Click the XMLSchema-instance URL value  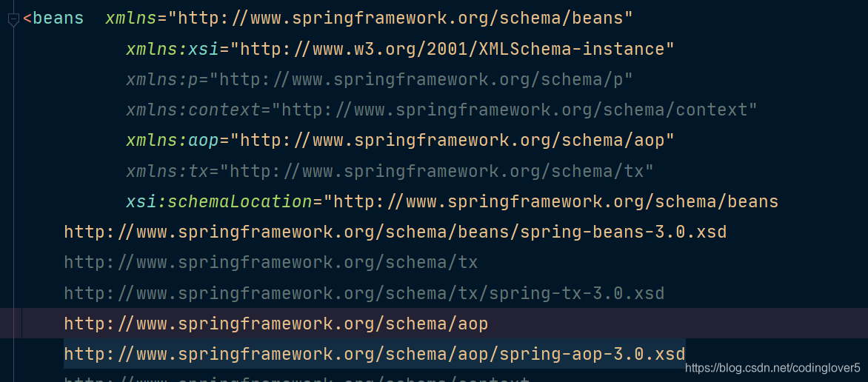pyautogui.click(x=452, y=50)
